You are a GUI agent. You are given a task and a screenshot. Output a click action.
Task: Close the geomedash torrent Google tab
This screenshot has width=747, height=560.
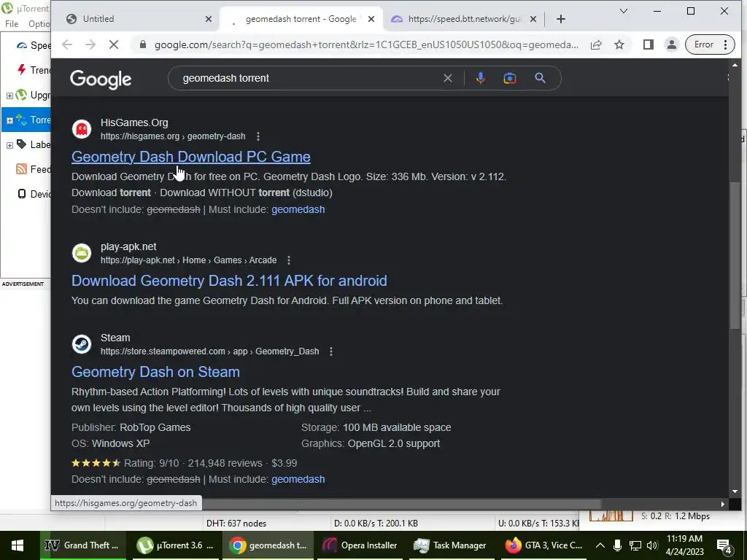click(x=371, y=19)
